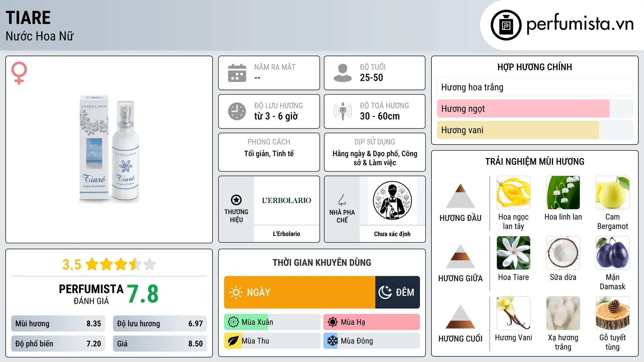Click the Nước Hoa Nữ subtitle
The image size is (644, 362).
40,36
